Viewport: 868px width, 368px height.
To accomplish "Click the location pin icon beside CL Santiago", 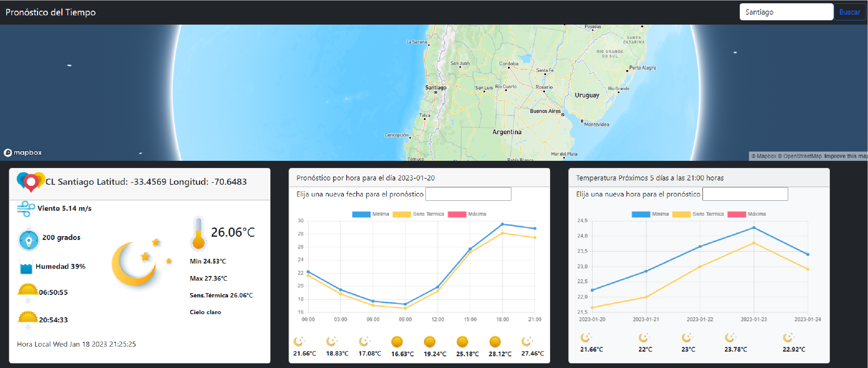I will click(31, 182).
